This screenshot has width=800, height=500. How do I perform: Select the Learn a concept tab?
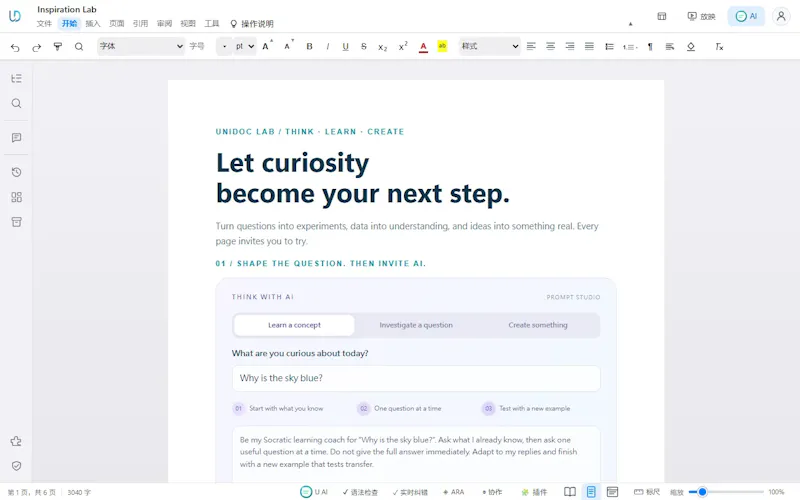(294, 325)
